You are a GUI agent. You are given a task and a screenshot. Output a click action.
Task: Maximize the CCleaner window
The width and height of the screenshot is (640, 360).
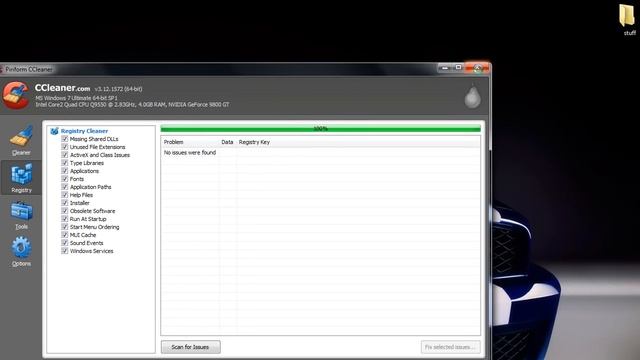(458, 67)
